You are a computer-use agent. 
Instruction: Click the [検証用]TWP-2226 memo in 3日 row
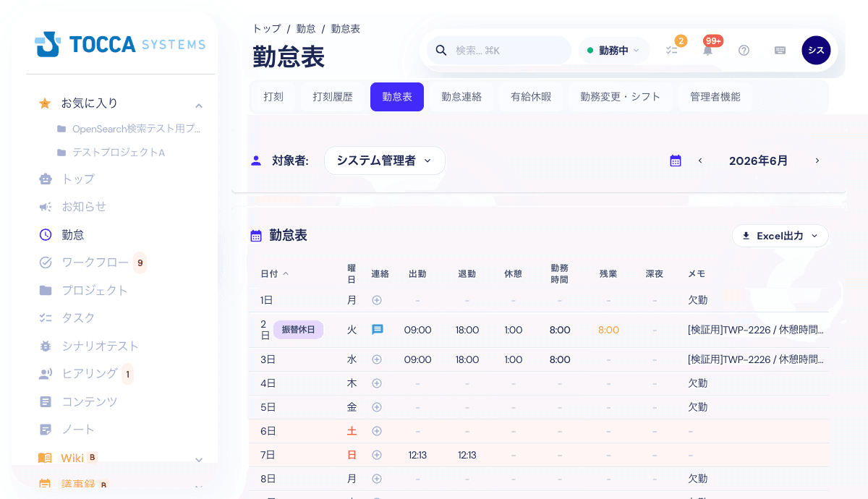(x=755, y=359)
